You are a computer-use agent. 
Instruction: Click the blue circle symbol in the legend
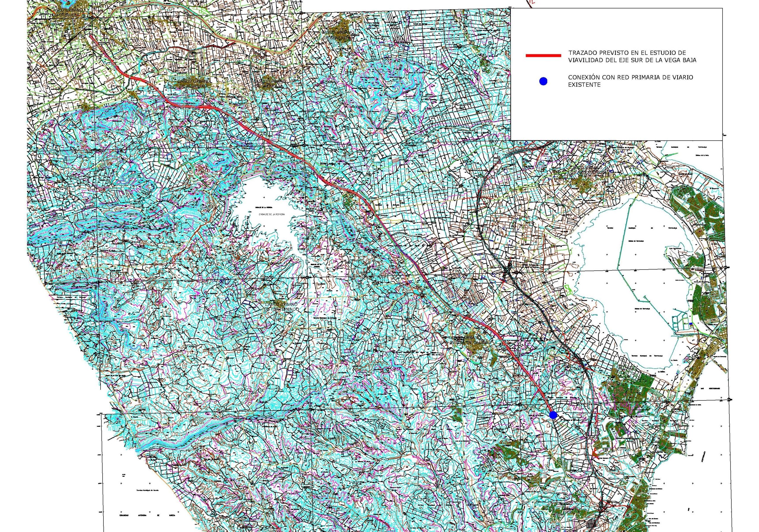(x=543, y=81)
